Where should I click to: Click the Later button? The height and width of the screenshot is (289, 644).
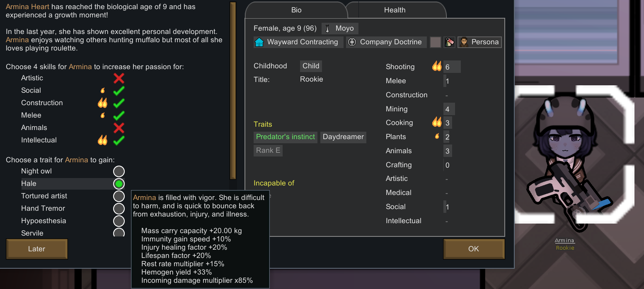(37, 249)
